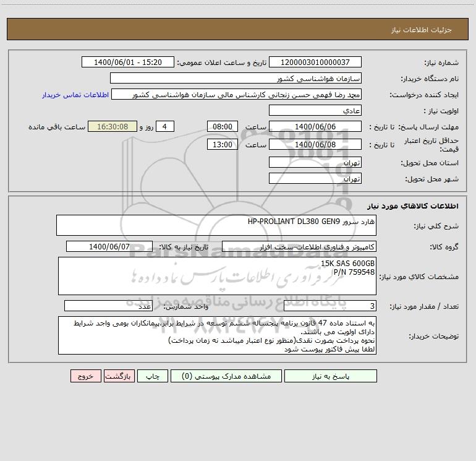Viewport: 476px width, 461px height.
Task: Click the 'چاپ' print button
Action: pyautogui.click(x=153, y=376)
